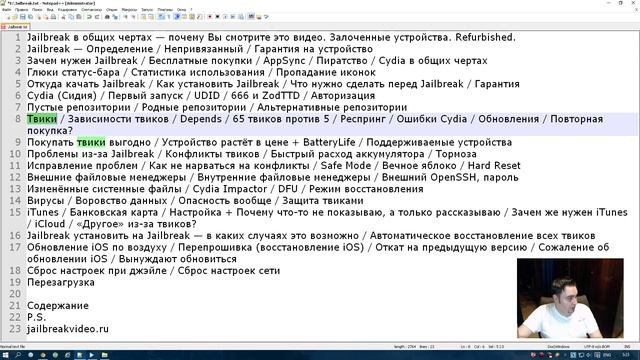
Task: Open Find via the binoculars icon
Action: (x=107, y=17)
